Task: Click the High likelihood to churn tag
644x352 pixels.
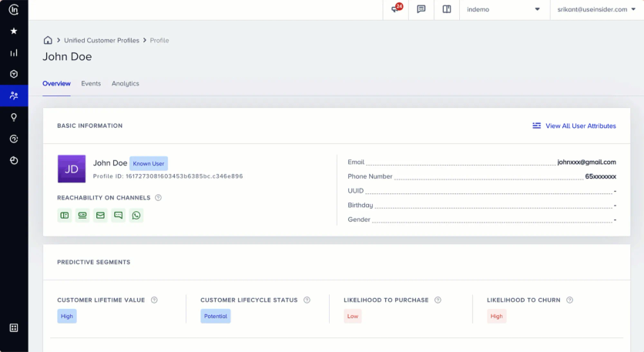Action: pos(497,317)
